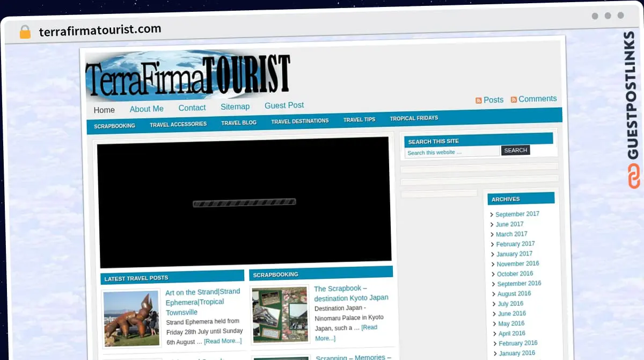Click the GuestPostLinks chain logo icon
This screenshot has width=644, height=360.
tap(634, 177)
